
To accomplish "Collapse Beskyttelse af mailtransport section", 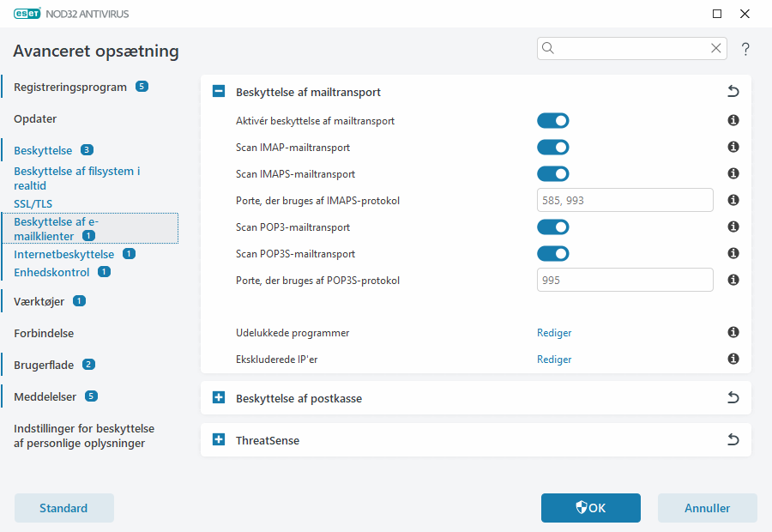I will point(219,92).
